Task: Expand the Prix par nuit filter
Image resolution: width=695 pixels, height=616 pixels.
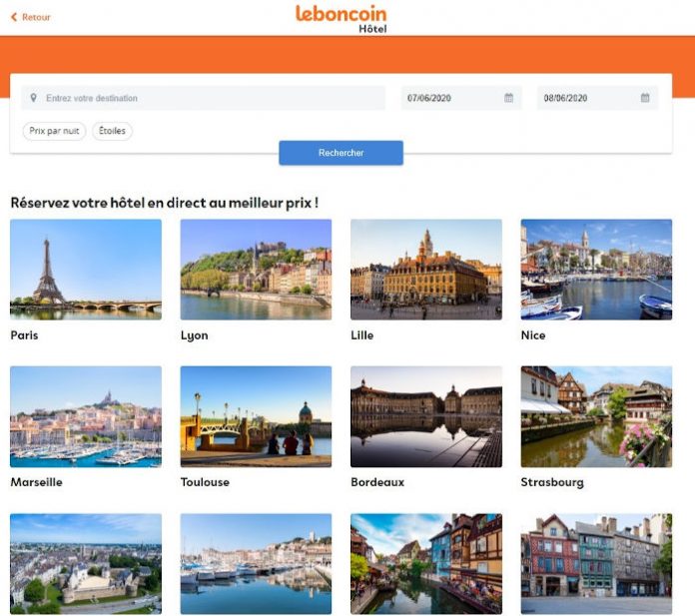Action: [54, 131]
